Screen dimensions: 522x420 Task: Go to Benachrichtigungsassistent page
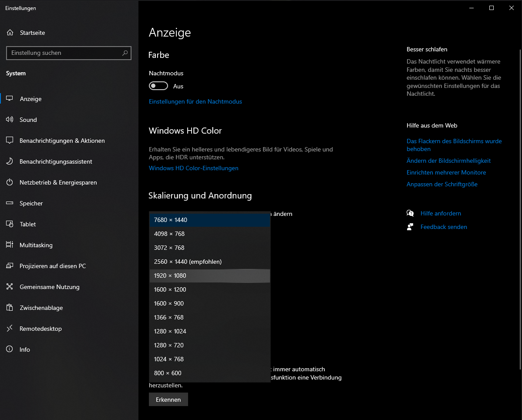pyautogui.click(x=69, y=161)
